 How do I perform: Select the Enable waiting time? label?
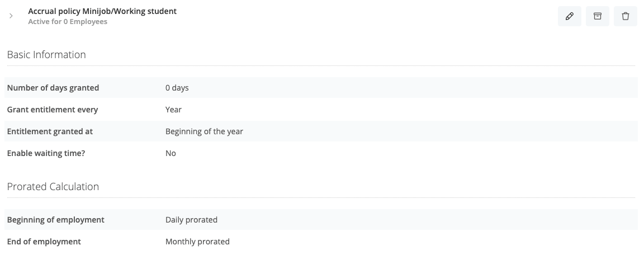click(46, 153)
